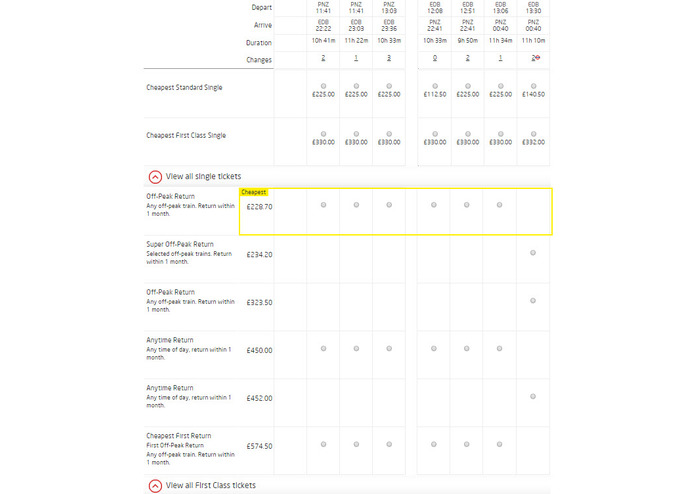
Task: Select £225.00 Standard Single for 11:41 arriving 22:22
Action: coord(324,86)
